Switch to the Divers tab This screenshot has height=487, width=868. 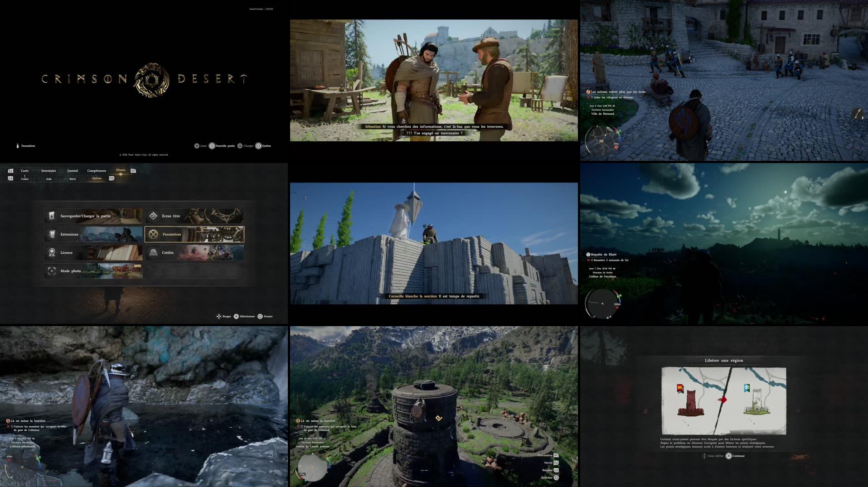(x=120, y=170)
